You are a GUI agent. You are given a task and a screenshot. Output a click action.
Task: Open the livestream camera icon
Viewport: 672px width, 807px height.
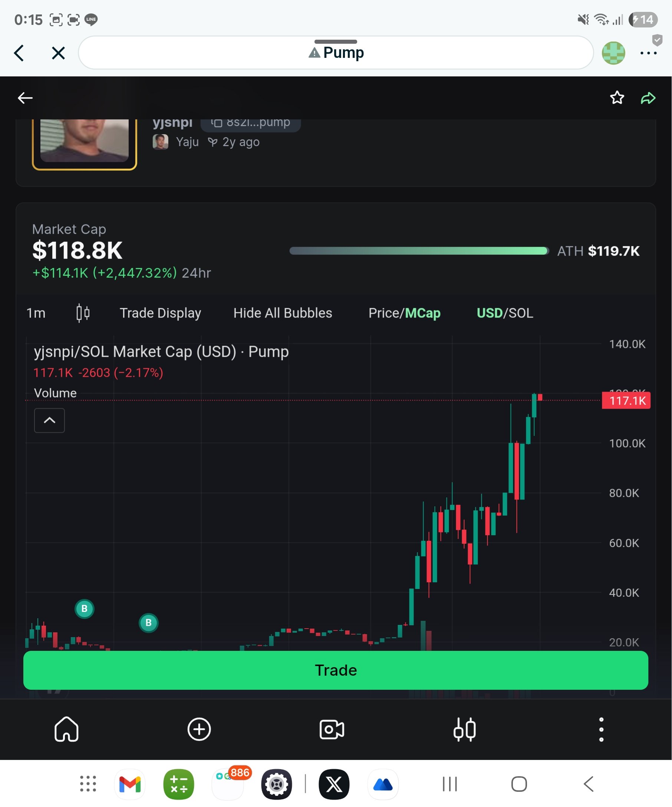pyautogui.click(x=332, y=729)
